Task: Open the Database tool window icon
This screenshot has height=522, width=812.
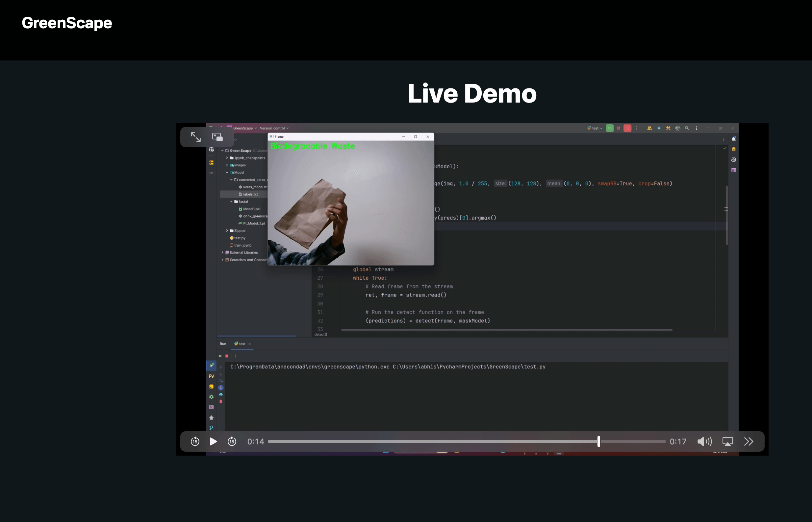Action: click(734, 149)
